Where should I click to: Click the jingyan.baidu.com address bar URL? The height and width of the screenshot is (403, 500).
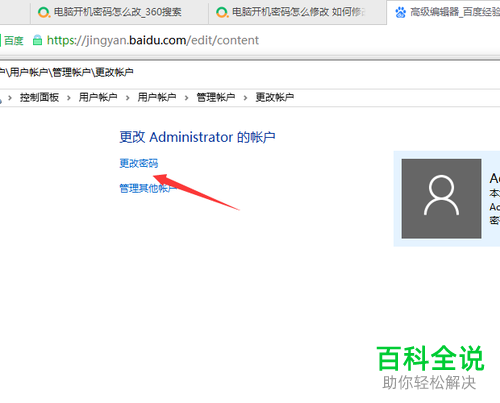[153, 40]
